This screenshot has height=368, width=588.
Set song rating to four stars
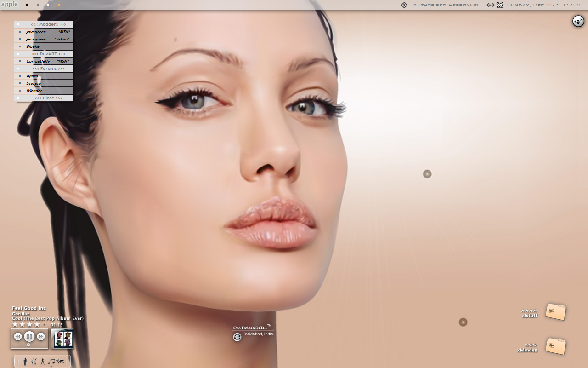(37, 324)
